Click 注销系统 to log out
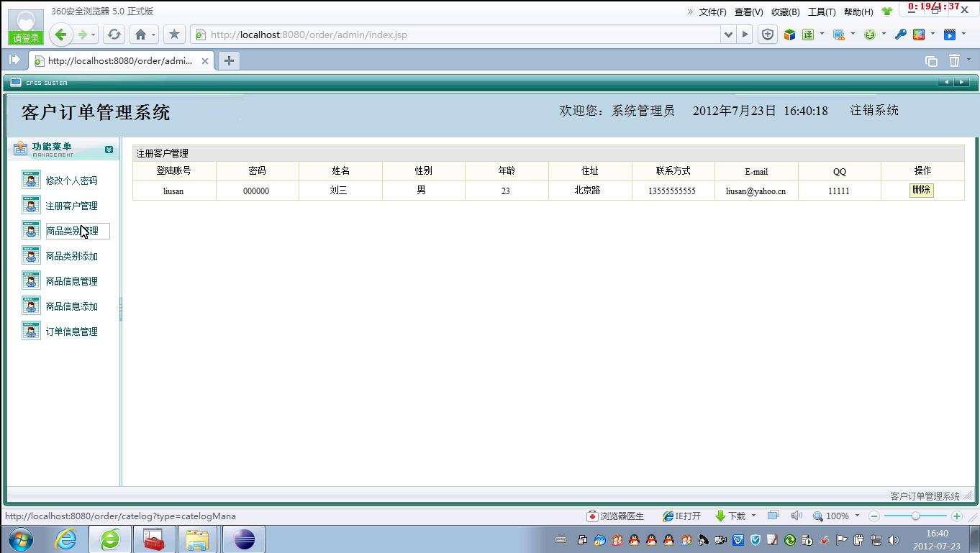980x553 pixels. pos(874,110)
